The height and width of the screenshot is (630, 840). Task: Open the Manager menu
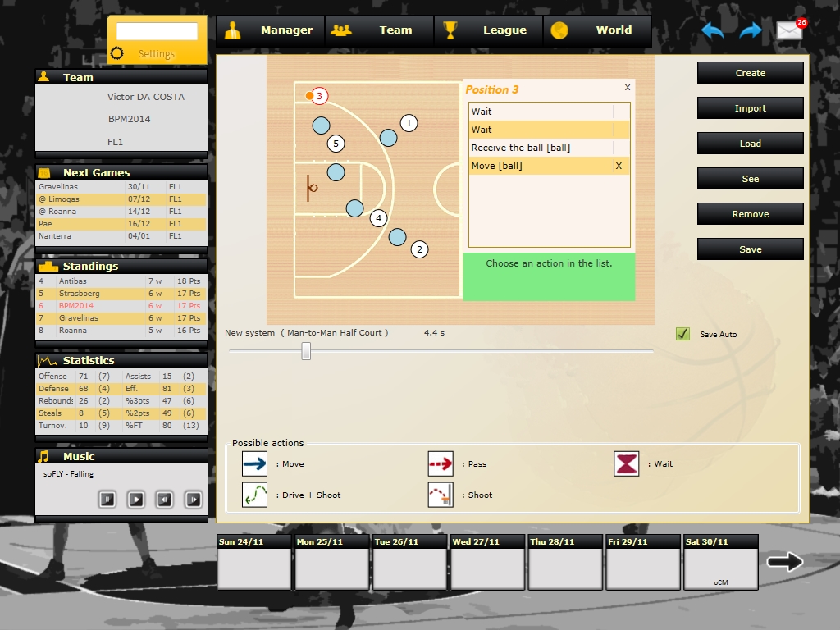[x=285, y=30]
